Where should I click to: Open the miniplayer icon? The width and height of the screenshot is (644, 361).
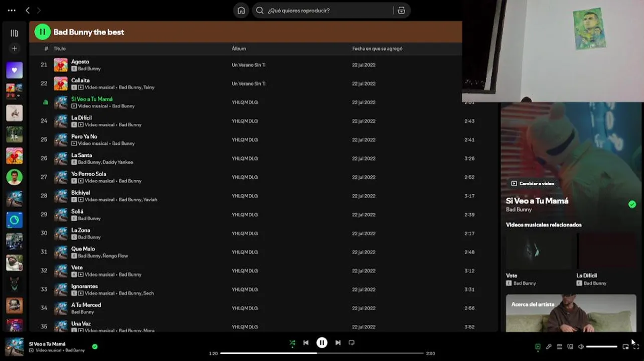tap(625, 346)
